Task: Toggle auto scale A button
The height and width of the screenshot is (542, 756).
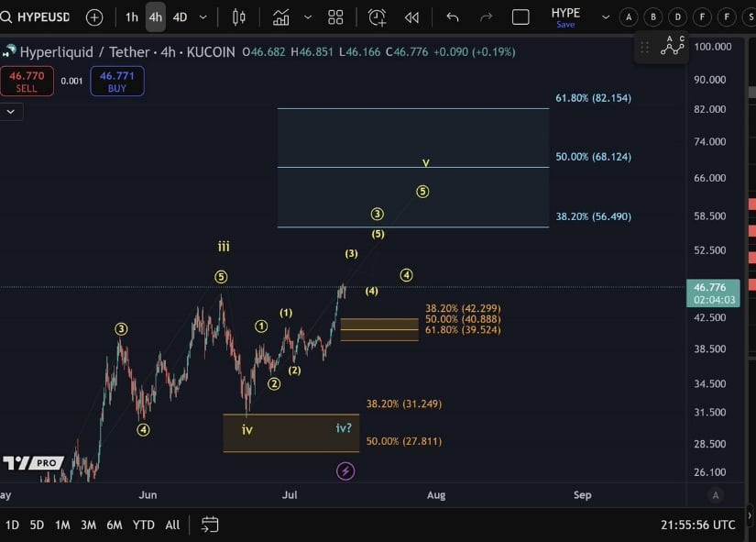Action: [x=715, y=495]
